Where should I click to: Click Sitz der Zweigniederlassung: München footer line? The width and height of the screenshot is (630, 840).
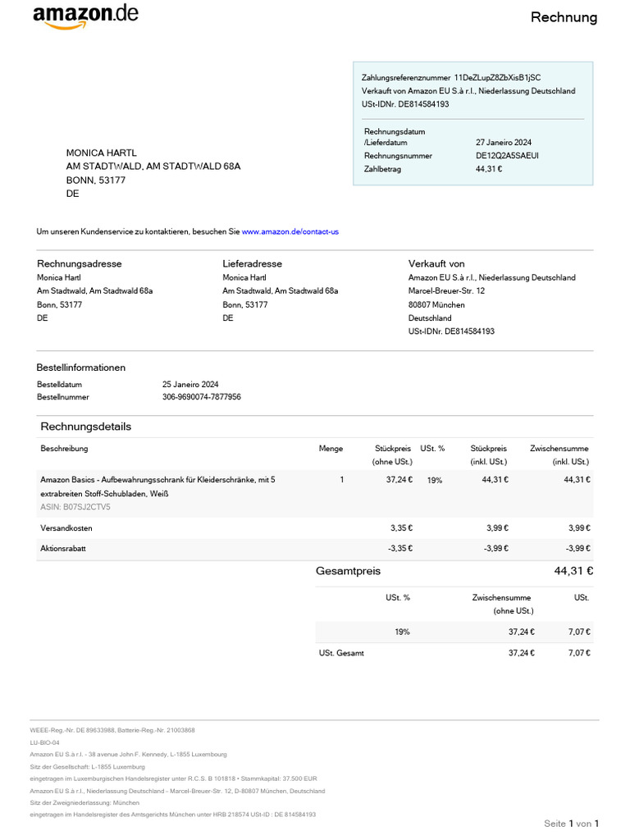coord(84,802)
